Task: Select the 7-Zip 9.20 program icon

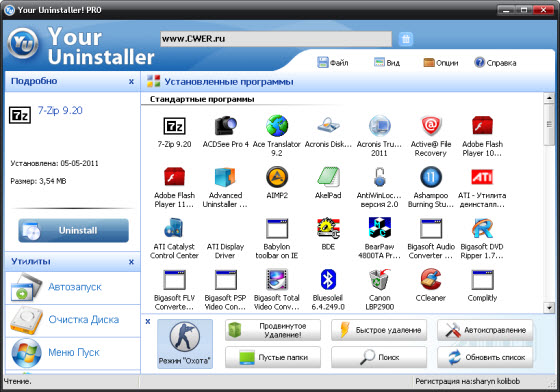Action: 174,126
